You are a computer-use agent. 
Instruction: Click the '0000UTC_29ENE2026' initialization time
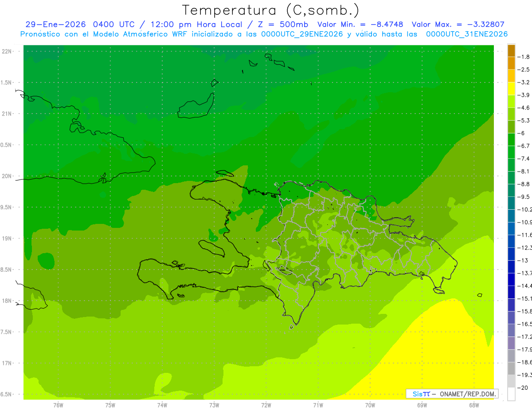302,34
